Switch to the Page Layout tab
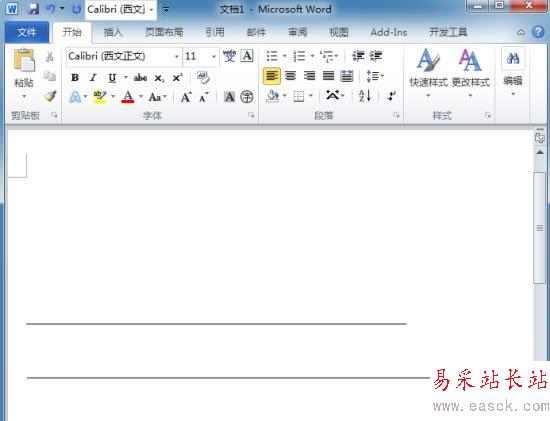Screen dimensions: 550x421 [x=164, y=32]
